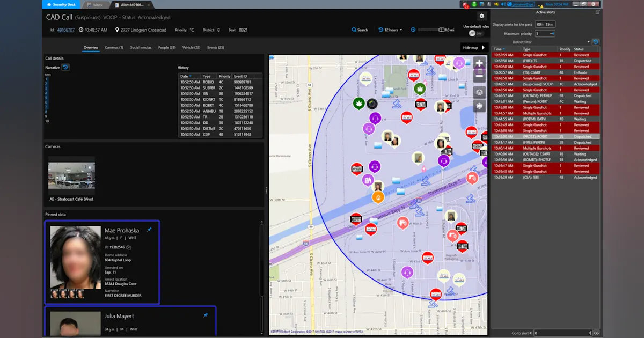Select the History row with type ANIABU

(x=220, y=111)
